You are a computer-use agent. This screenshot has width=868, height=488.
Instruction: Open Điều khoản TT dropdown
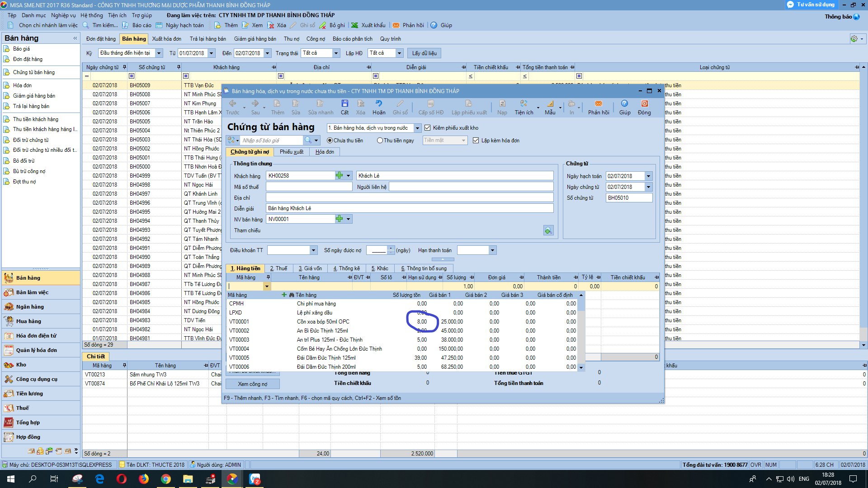tap(313, 250)
